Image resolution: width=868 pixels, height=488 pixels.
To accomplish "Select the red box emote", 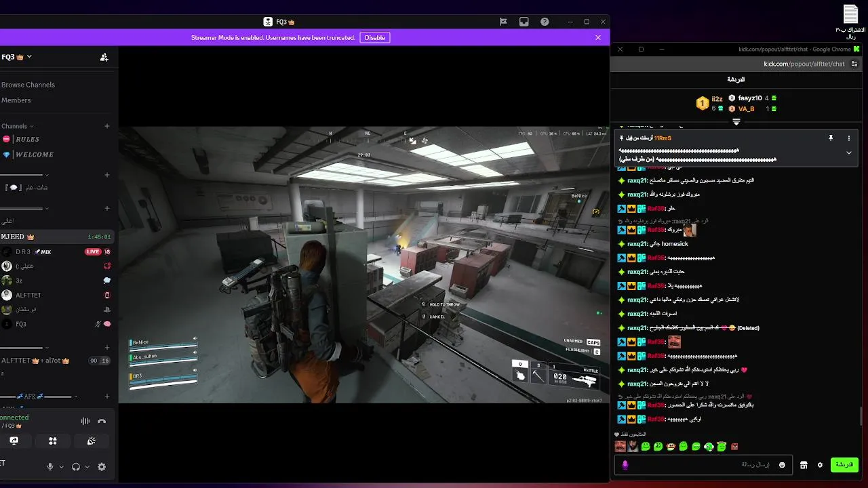I will 734,447.
